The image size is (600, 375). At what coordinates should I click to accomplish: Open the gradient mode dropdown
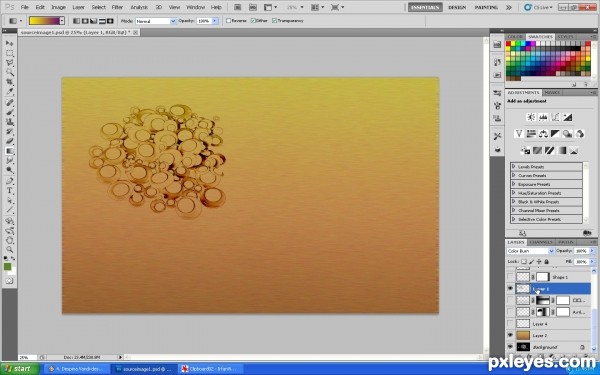click(x=173, y=21)
